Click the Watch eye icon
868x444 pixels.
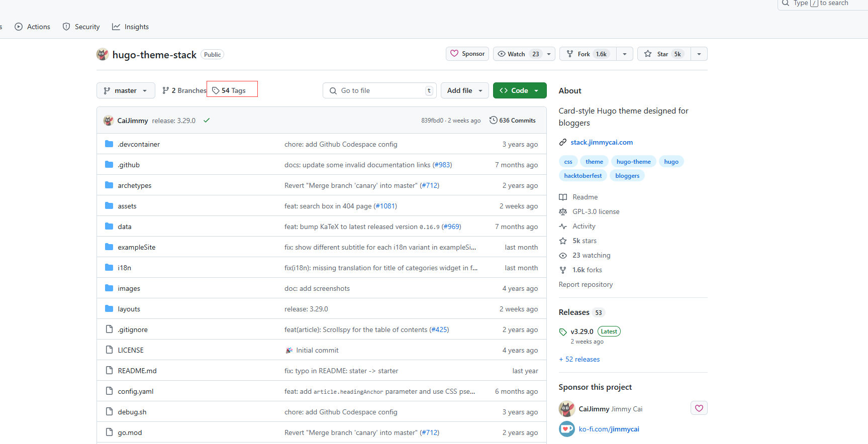click(502, 54)
